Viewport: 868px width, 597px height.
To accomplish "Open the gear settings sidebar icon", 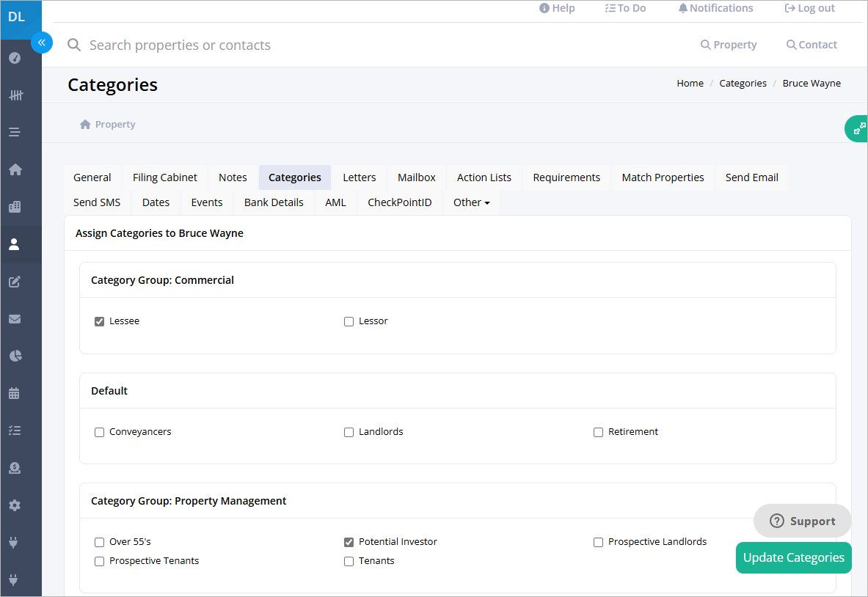I will tap(15, 505).
